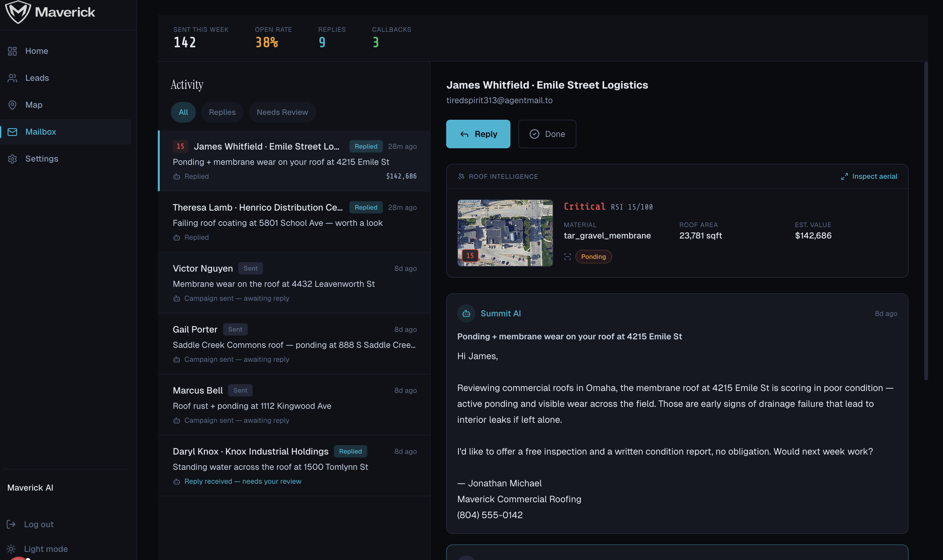The image size is (943, 560).
Task: Click the Critical RSI 15/100 label
Action: point(608,207)
